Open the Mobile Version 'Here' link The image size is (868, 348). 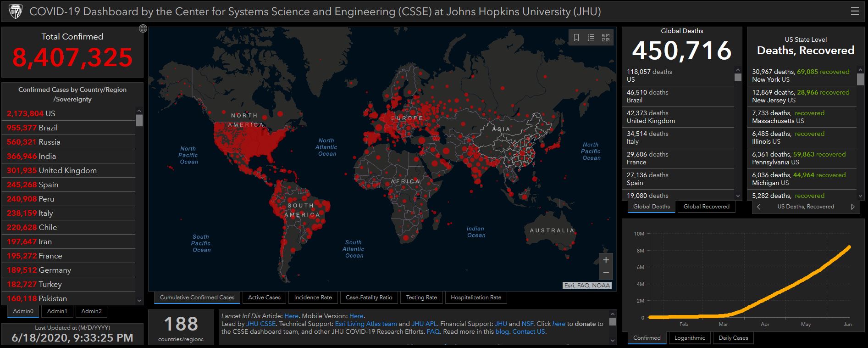coord(356,316)
